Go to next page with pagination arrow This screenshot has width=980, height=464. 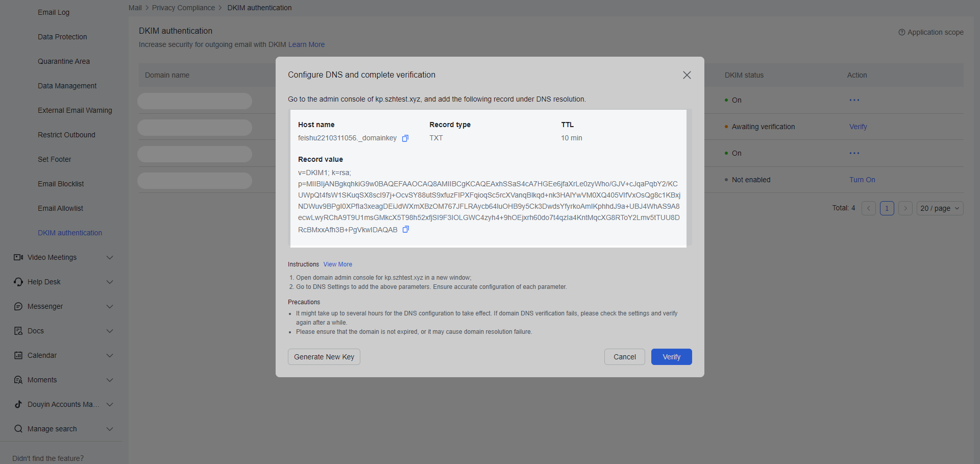point(905,208)
